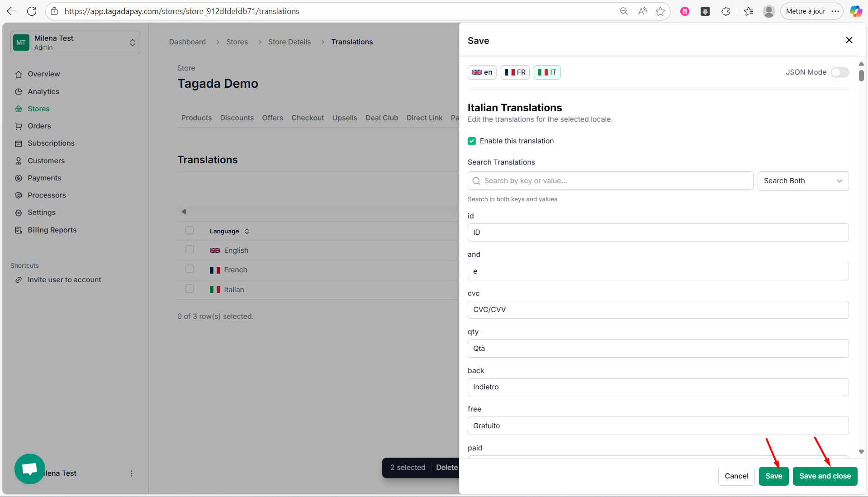Open the Upsells store tab
Viewport: 868px width, 497px height.
pos(345,118)
